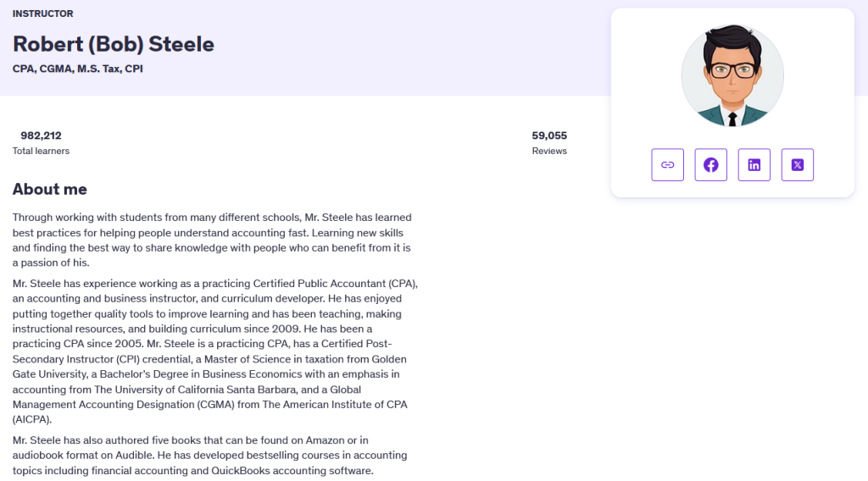Click the About me heading
Screen dimensions: 868x481
50,189
